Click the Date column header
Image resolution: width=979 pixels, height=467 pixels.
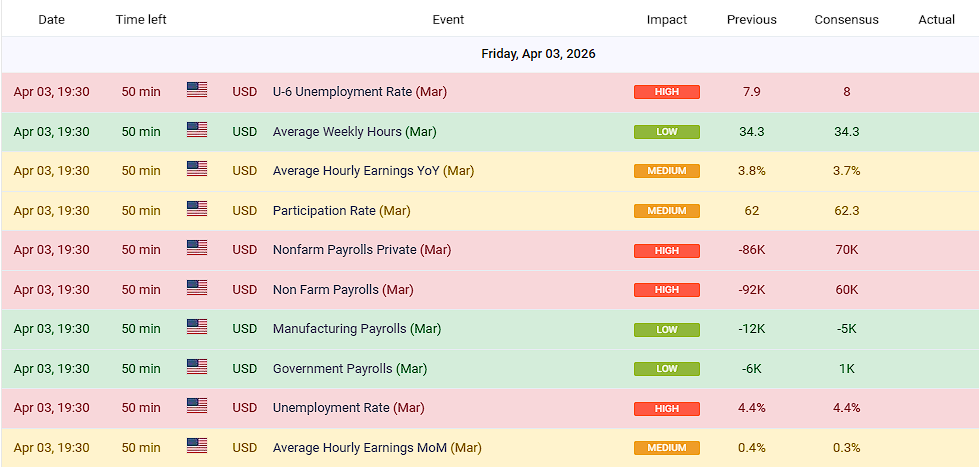[x=51, y=19]
